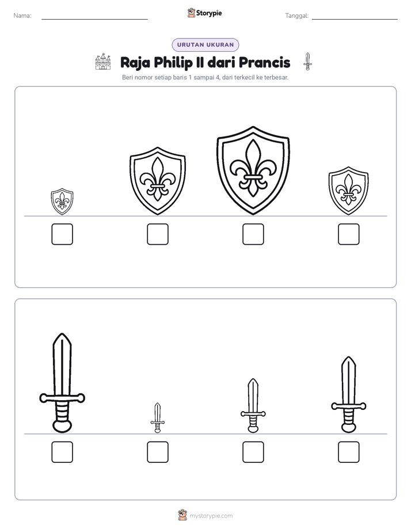This screenshot has width=411, height=532.
Task: Select the second shield in the row
Action: tap(158, 181)
